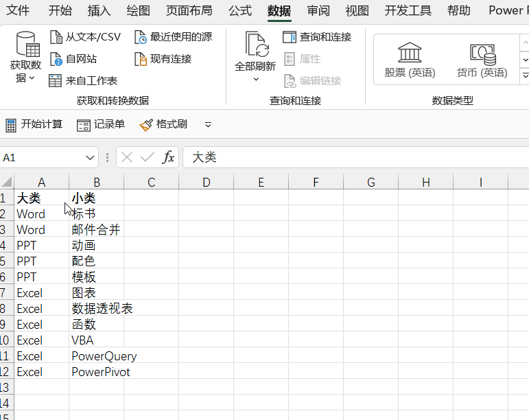Click cell with 图表

pyautogui.click(x=97, y=293)
